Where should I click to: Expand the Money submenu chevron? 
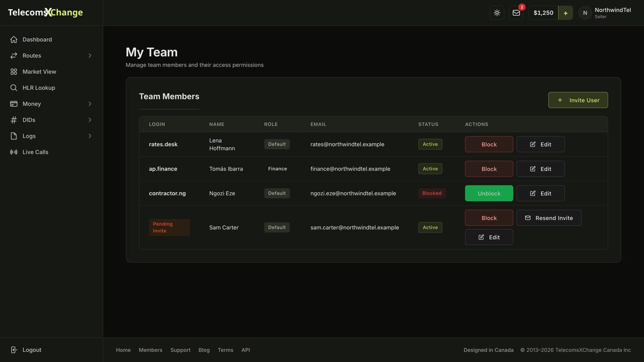(x=90, y=104)
